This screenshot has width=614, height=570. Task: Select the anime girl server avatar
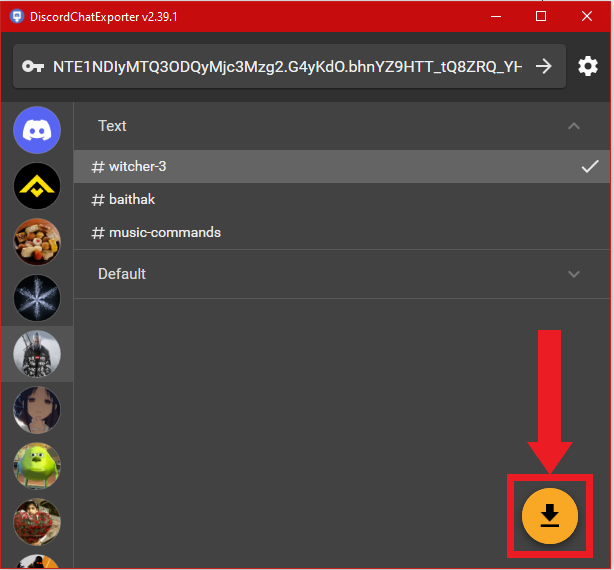(37, 410)
